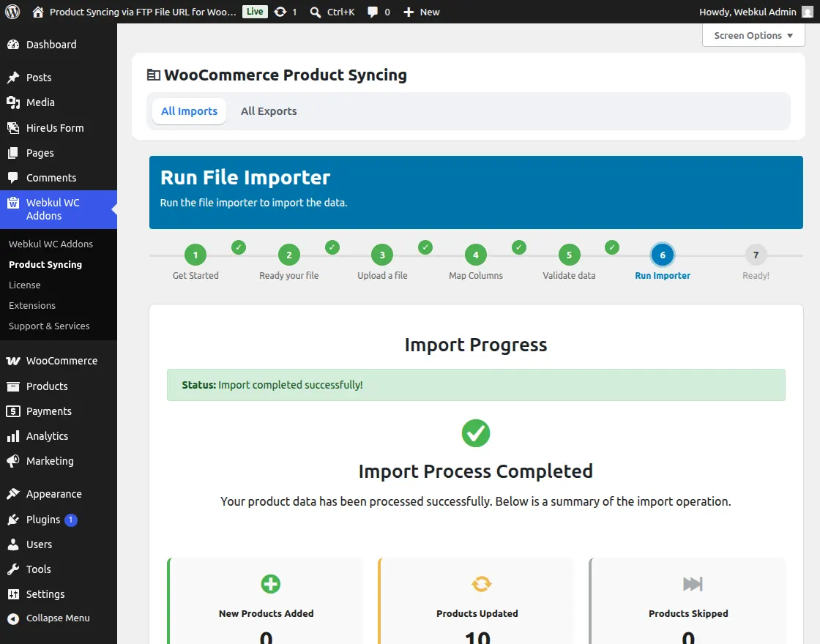The width and height of the screenshot is (820, 644).
Task: Click the Collapse Menu arrow icon
Action: point(13,618)
